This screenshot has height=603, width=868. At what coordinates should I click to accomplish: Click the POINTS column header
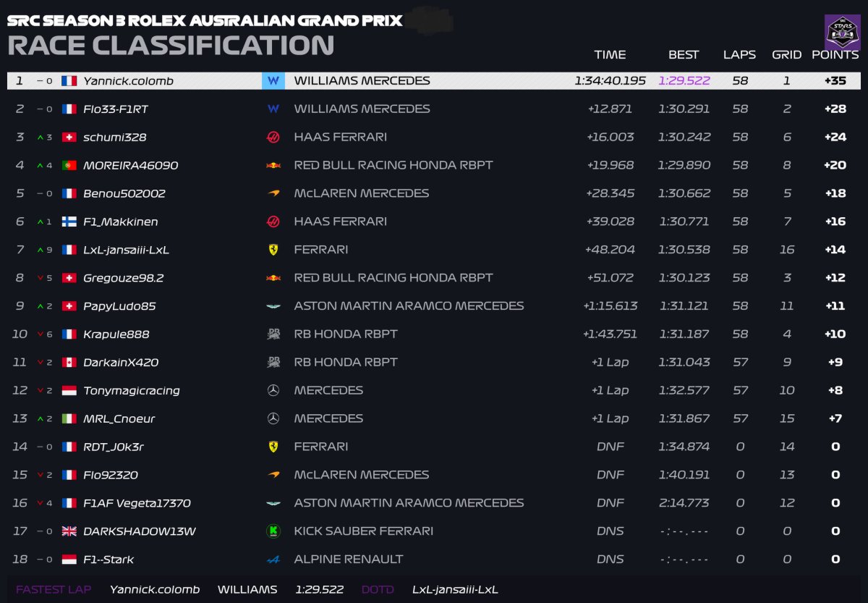click(835, 55)
